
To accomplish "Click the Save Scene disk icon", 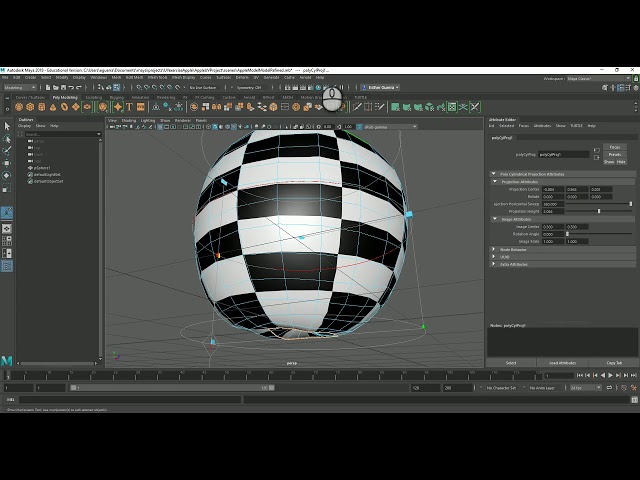I will 63,87.
